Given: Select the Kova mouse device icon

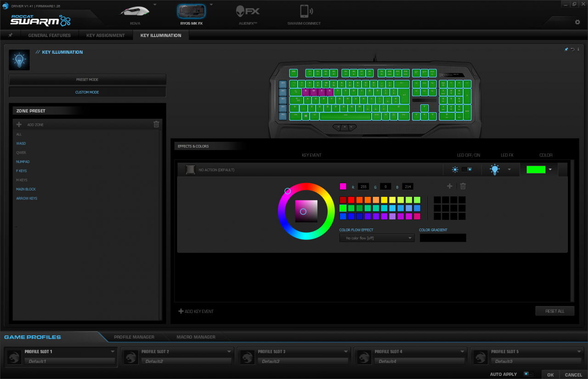Looking at the screenshot, I should point(136,11).
